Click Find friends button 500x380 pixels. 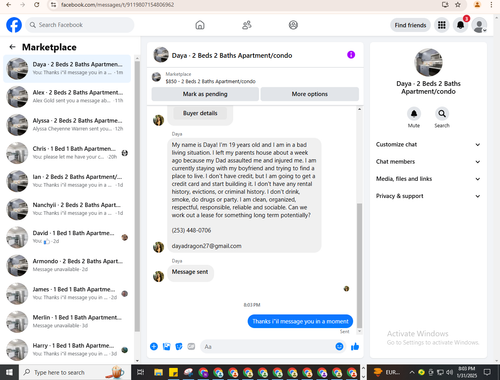click(x=410, y=25)
